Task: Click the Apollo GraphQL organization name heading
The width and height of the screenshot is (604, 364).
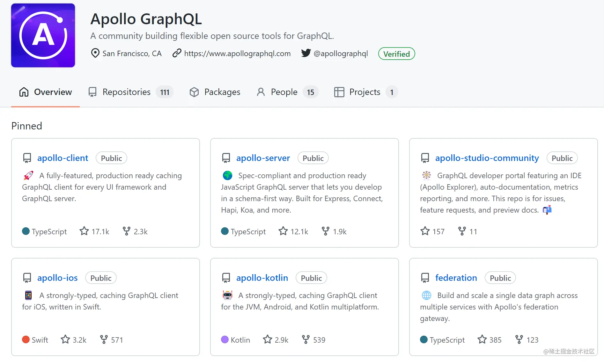Action: [146, 19]
